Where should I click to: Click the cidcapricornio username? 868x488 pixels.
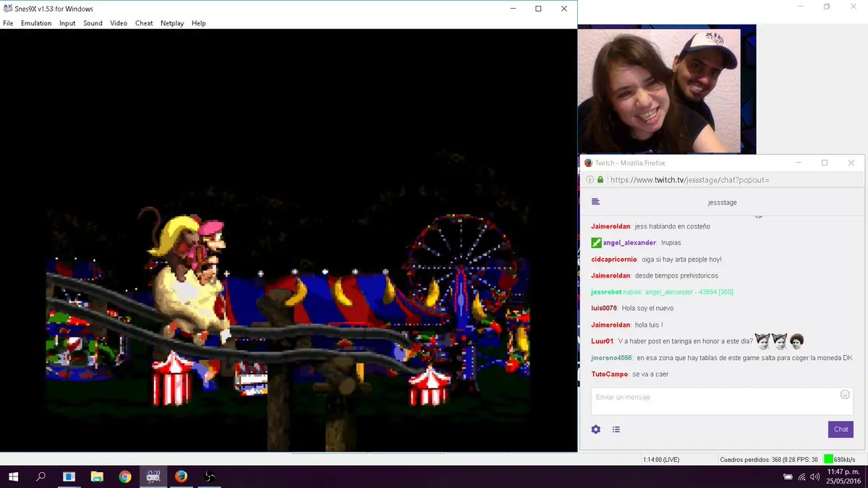coord(614,259)
